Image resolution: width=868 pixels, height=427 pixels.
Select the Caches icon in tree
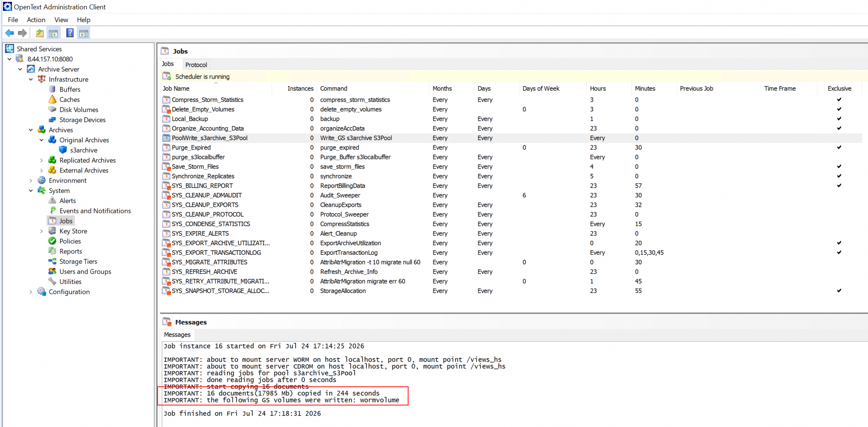tap(52, 100)
